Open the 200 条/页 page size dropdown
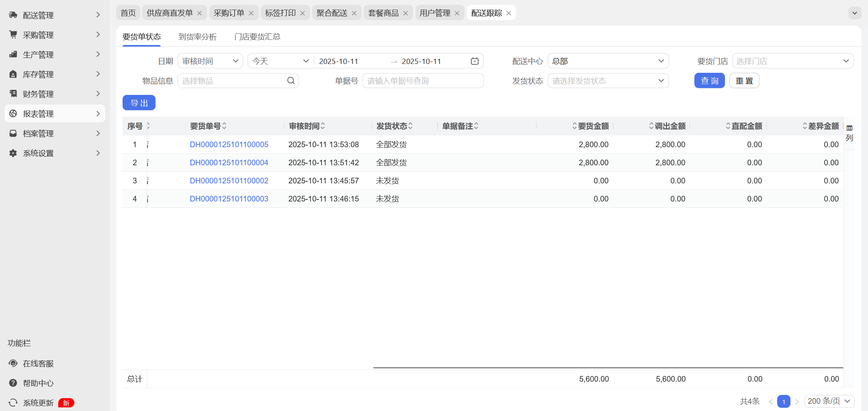 tap(829, 401)
